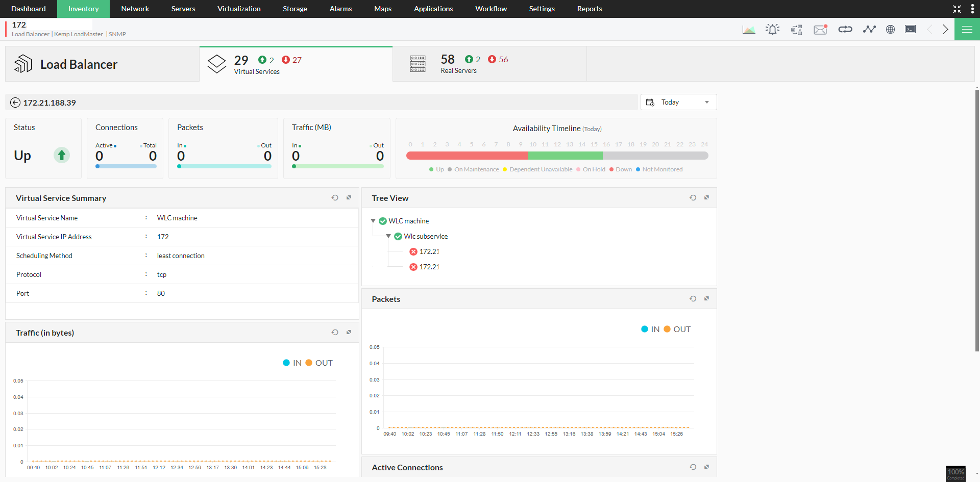Open the Alarms menu item
This screenshot has width=980, height=482.
340,9
